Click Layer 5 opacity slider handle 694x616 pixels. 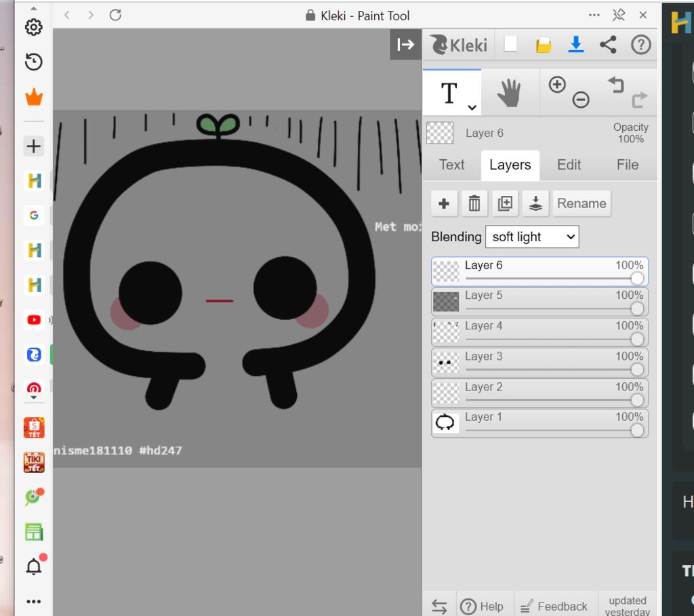tap(637, 308)
